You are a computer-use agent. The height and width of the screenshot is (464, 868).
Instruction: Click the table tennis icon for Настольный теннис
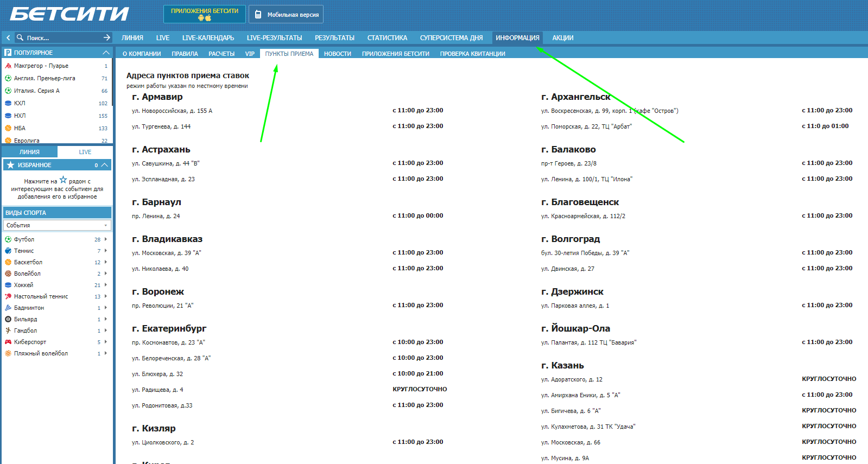click(x=8, y=296)
